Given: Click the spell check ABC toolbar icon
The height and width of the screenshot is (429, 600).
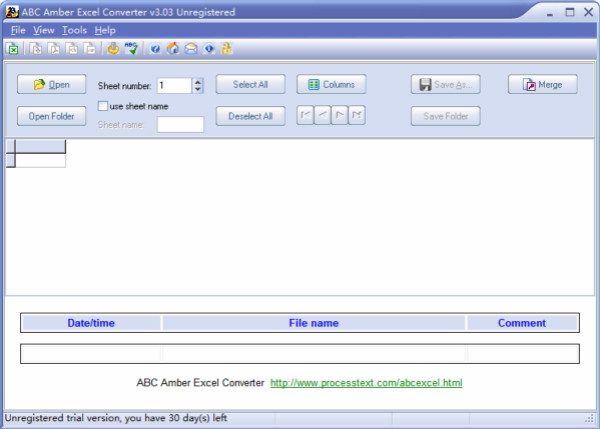Looking at the screenshot, I should (x=132, y=48).
